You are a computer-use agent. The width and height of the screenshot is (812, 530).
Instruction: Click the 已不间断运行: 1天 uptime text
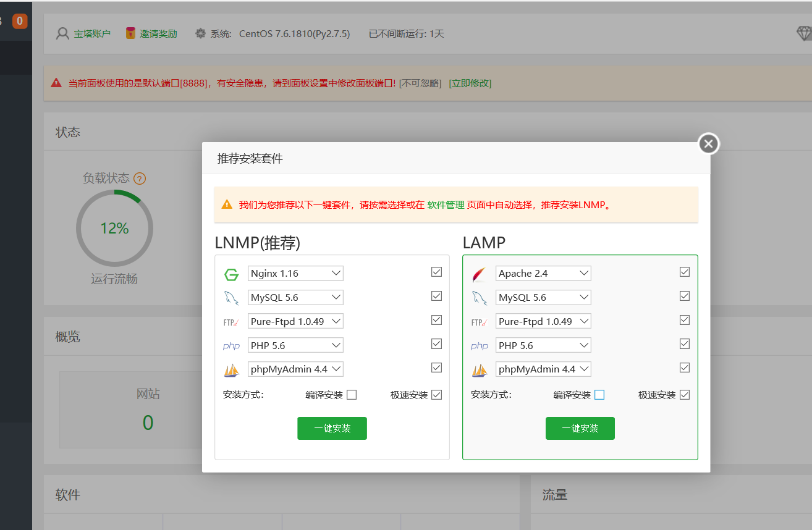coord(407,33)
